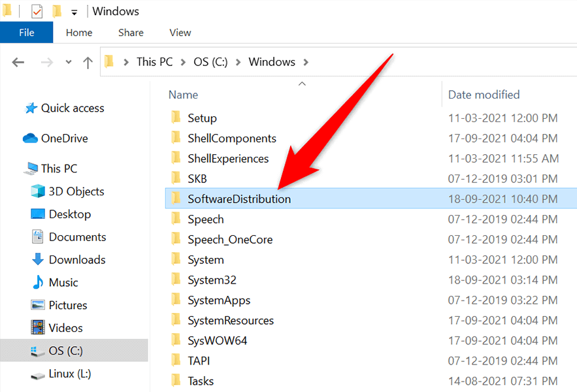Click the 3D Objects cube icon
Image resolution: width=577 pixels, height=392 pixels.
coord(38,191)
